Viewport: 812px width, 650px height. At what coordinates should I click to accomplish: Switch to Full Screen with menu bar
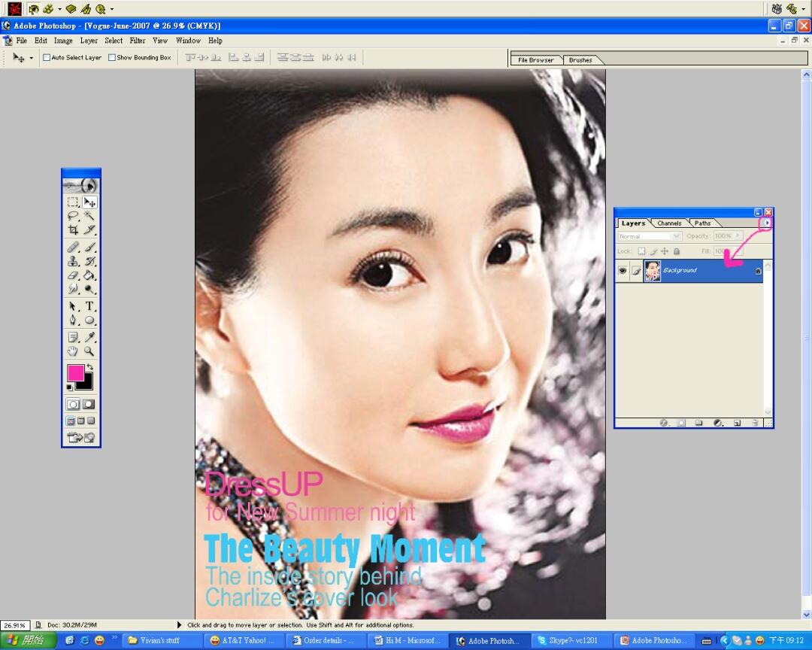tap(80, 421)
